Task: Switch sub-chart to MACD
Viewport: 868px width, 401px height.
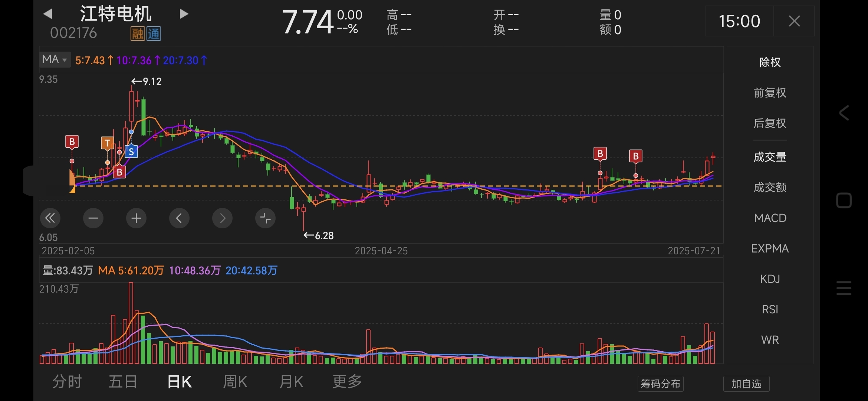Action: pyautogui.click(x=770, y=218)
